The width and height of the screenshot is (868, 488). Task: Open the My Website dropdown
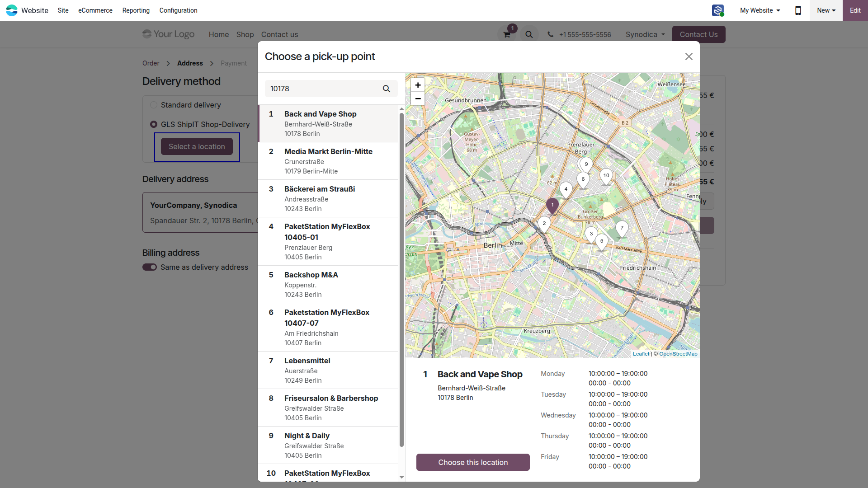click(x=760, y=10)
